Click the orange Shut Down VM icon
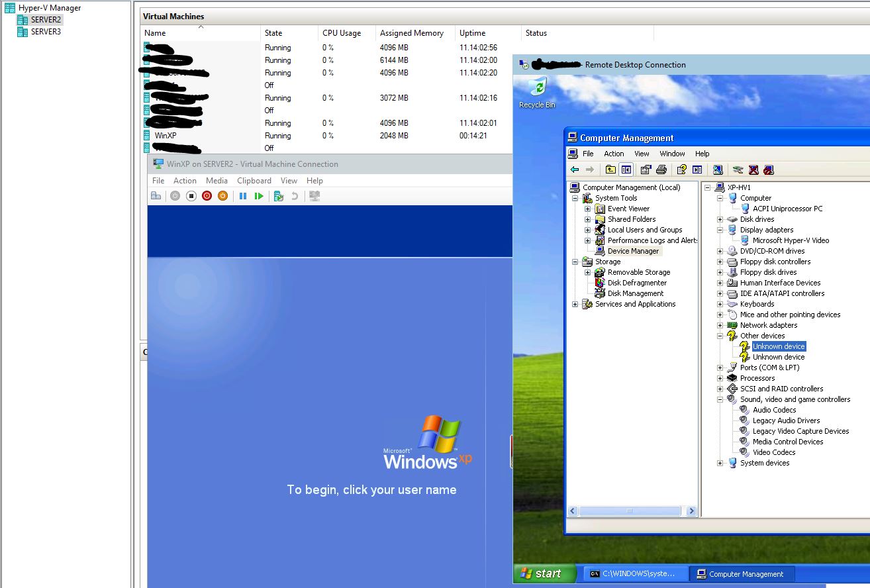The image size is (870, 588). tap(223, 195)
